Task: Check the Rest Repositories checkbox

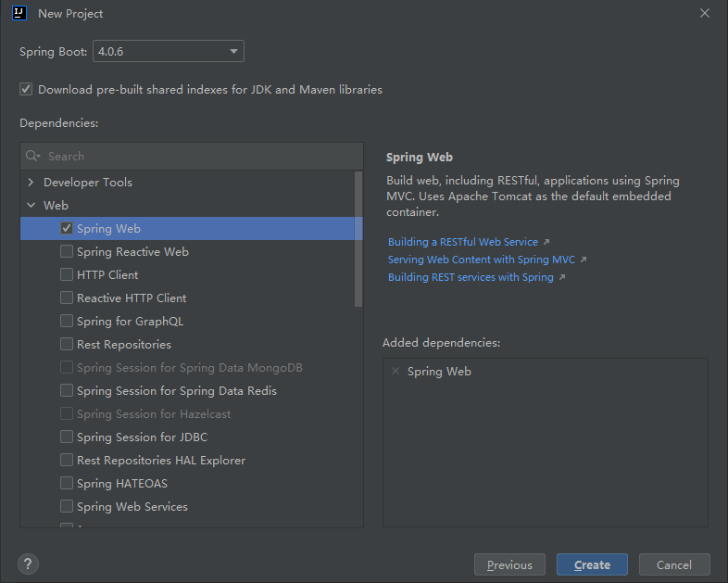Action: pyautogui.click(x=67, y=344)
